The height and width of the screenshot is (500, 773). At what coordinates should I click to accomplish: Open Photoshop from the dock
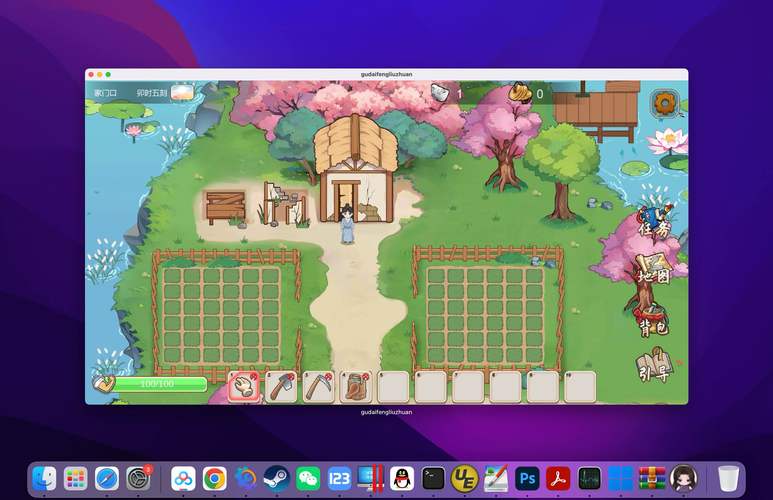527,478
